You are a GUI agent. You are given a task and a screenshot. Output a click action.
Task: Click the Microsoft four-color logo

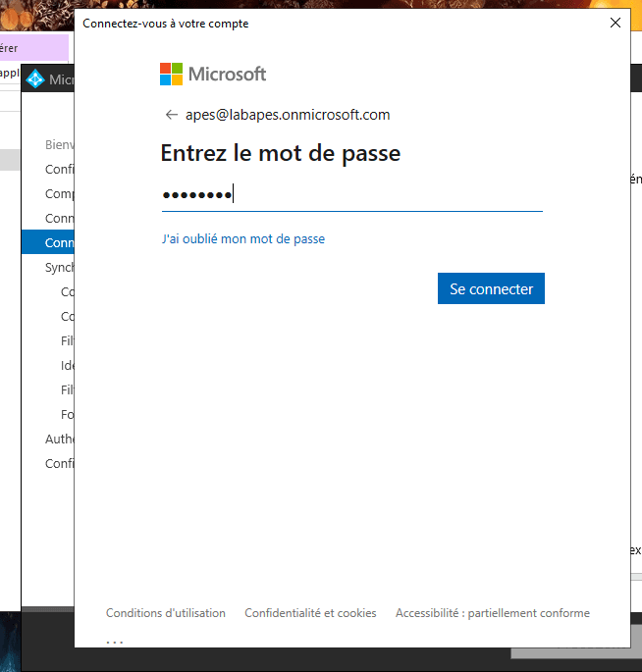[172, 75]
